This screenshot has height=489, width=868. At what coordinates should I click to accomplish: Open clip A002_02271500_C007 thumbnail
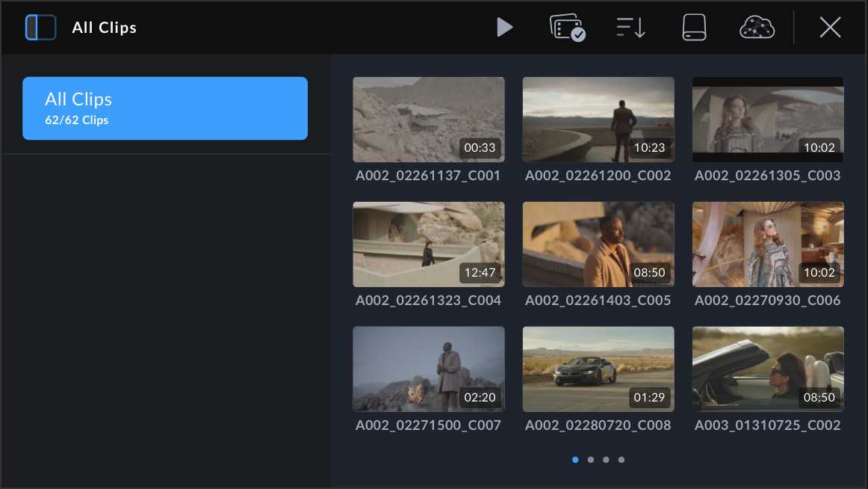click(x=428, y=369)
